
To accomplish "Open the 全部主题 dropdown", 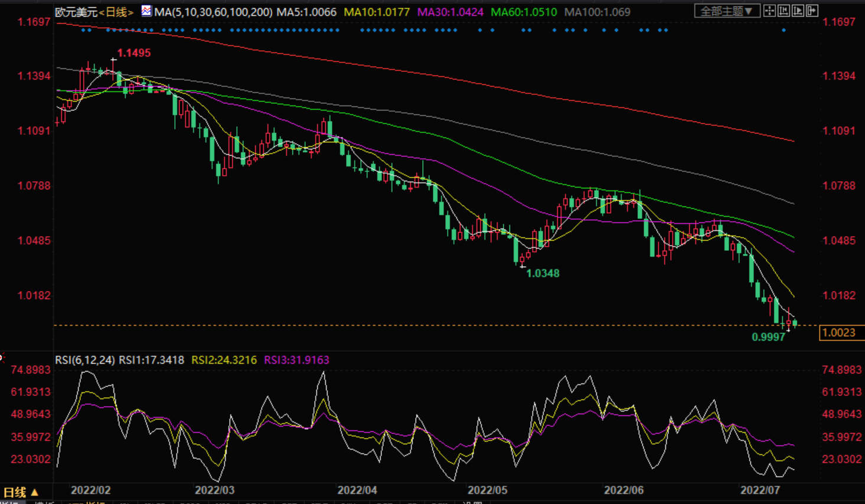I will [x=727, y=11].
